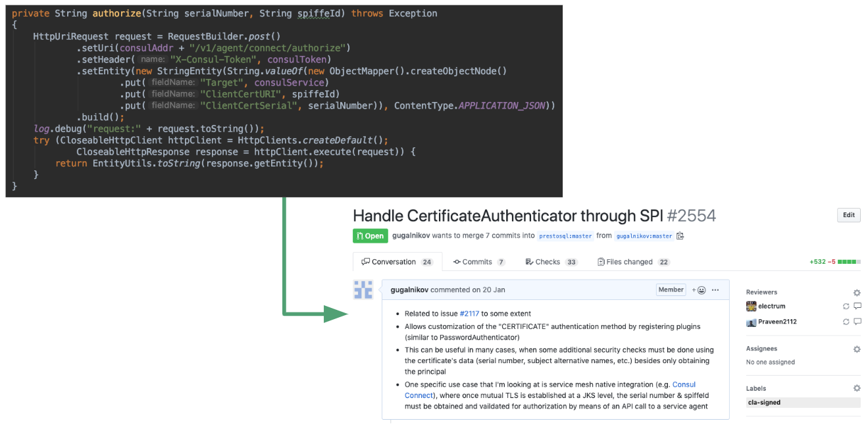The height and width of the screenshot is (425, 868).
Task: Click APPLICATION_JSON constant in the code
Action: pos(502,105)
